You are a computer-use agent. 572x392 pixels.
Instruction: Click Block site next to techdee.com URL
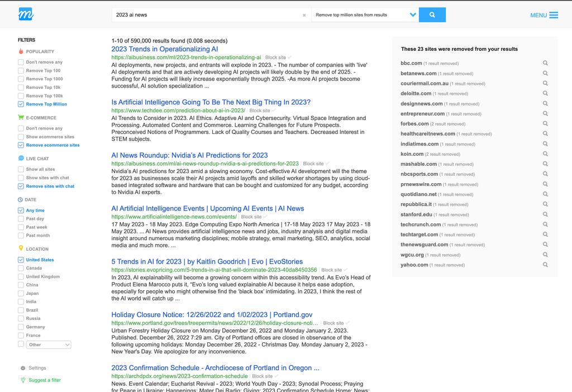(x=260, y=111)
